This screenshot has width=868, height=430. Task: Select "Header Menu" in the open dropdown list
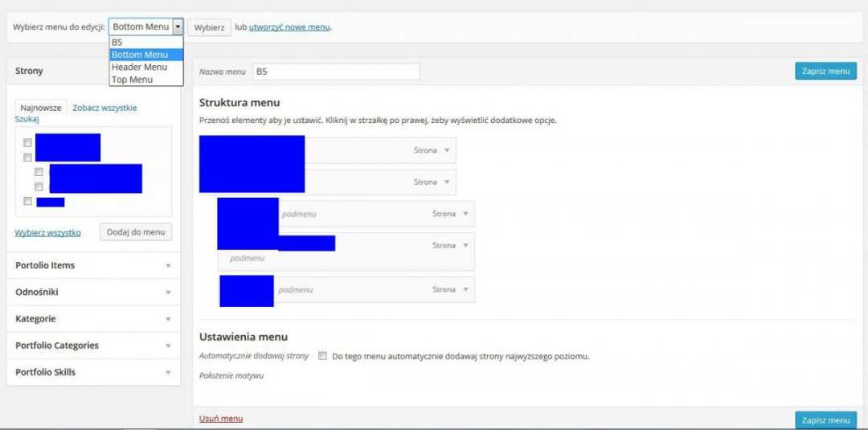click(x=139, y=68)
